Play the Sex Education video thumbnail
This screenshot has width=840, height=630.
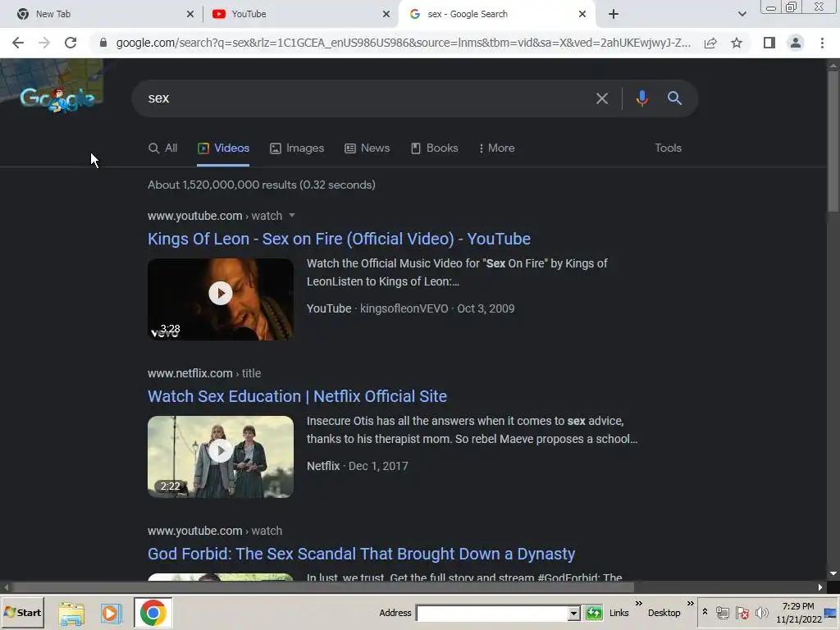click(x=221, y=456)
